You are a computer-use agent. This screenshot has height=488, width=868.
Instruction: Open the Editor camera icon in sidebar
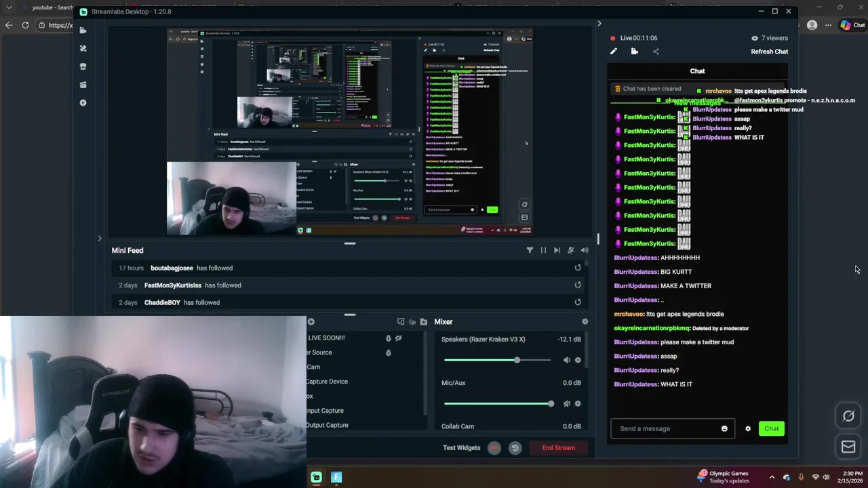pyautogui.click(x=83, y=30)
